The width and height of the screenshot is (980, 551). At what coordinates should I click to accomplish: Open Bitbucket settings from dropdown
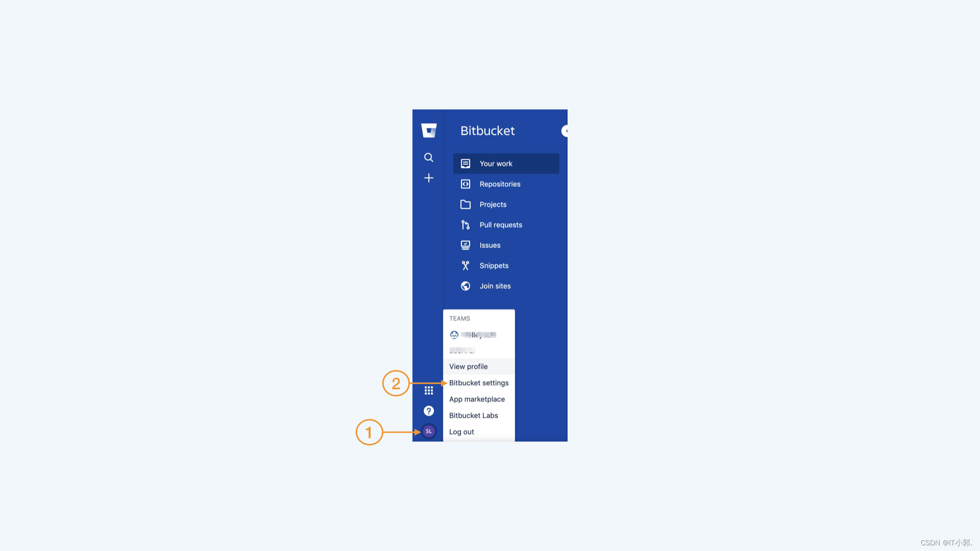click(479, 382)
